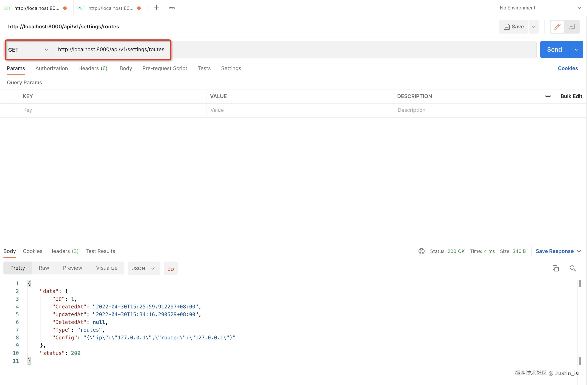Viewport: 588px width, 385px height.
Task: Click the wrap lines icon in response
Action: (x=171, y=268)
